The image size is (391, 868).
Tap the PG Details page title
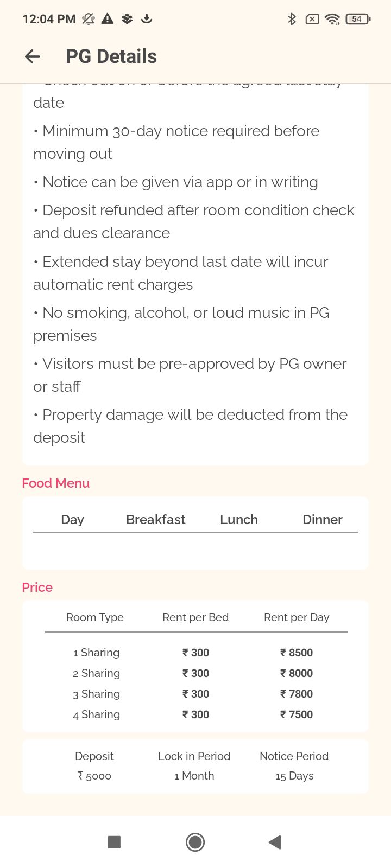coord(111,56)
